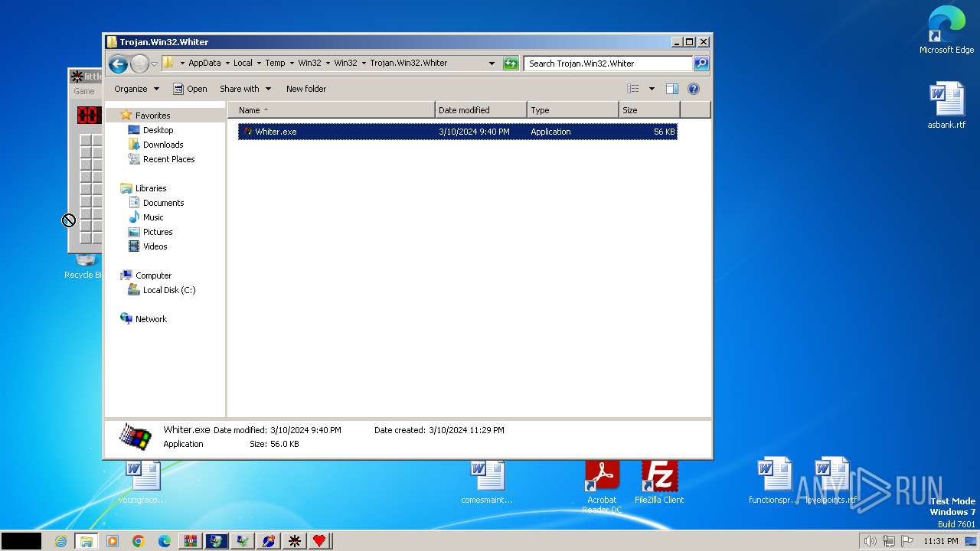Open the recent pages dropdown arrow
This screenshot has height=551, width=980.
154,64
